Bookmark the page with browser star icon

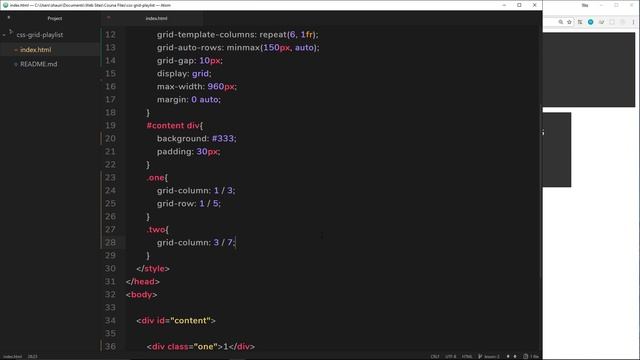point(569,22)
